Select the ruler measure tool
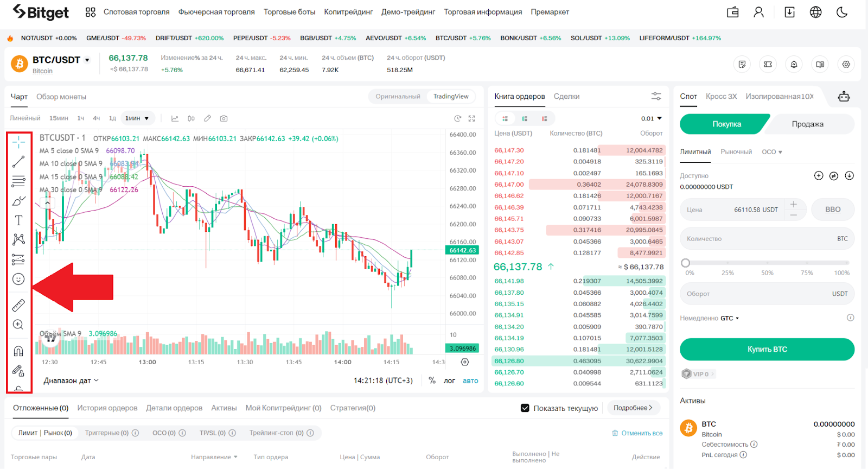The image size is (868, 469). 18,306
